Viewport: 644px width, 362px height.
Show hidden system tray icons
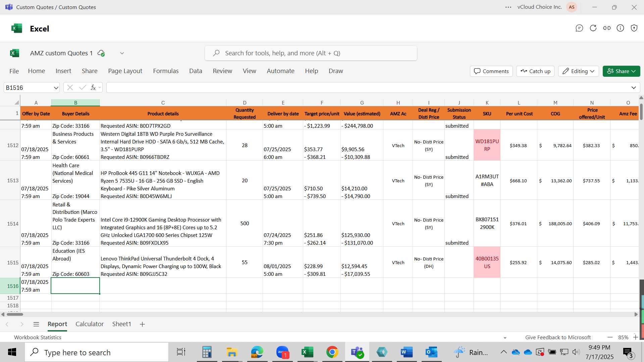[503, 352]
